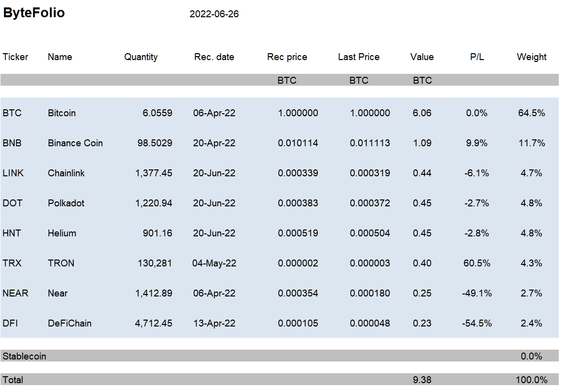Select the 60.5% P/L cell
577x392 pixels.
pyautogui.click(x=477, y=263)
